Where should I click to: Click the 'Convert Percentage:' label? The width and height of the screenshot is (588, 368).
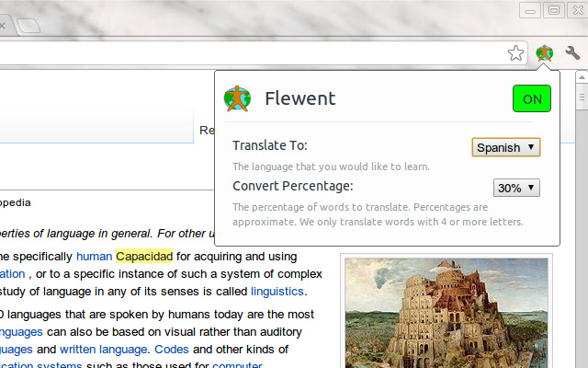tap(293, 186)
